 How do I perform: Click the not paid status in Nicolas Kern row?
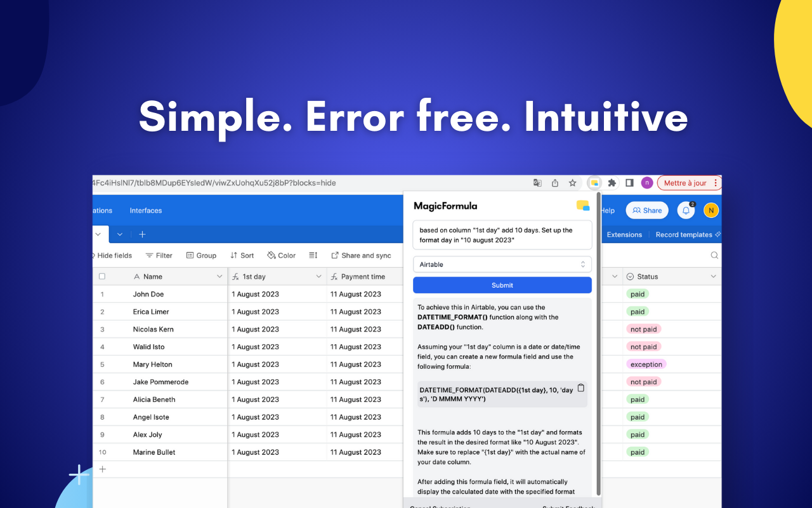coord(643,330)
